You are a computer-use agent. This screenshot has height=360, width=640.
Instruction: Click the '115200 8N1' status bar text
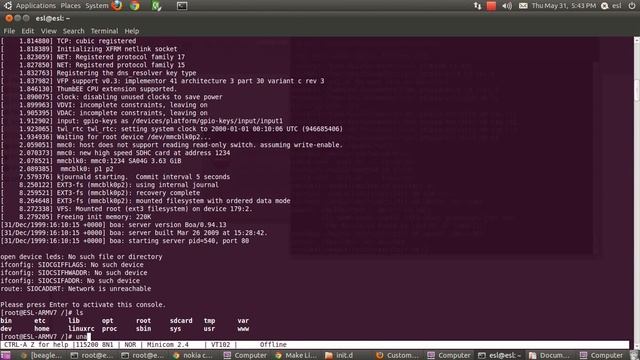coord(94,345)
